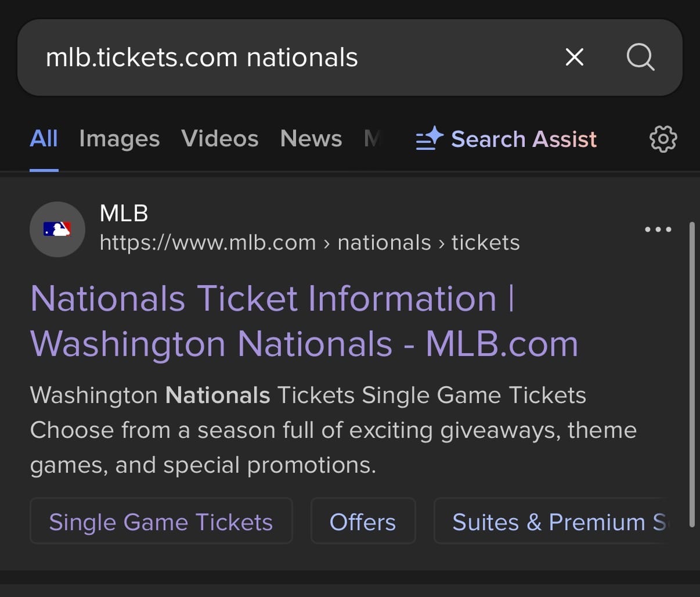Click the magnifying glass search icon
Image resolution: width=700 pixels, height=597 pixels.
coord(640,57)
